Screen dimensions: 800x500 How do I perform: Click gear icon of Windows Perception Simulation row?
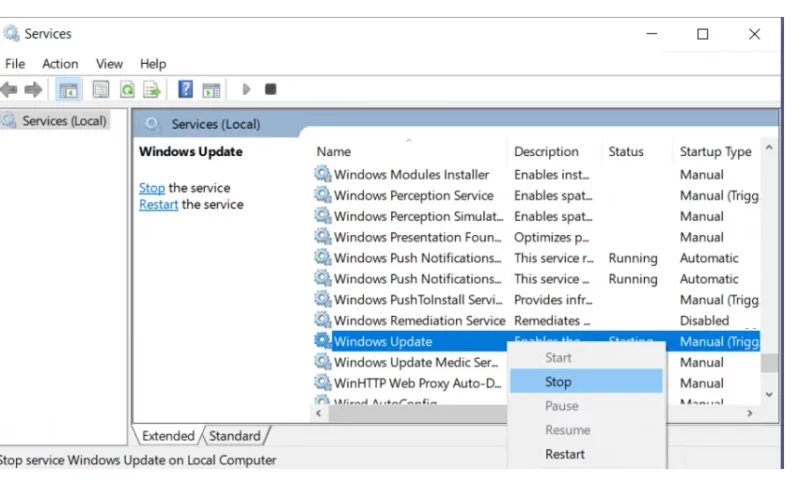click(x=322, y=216)
